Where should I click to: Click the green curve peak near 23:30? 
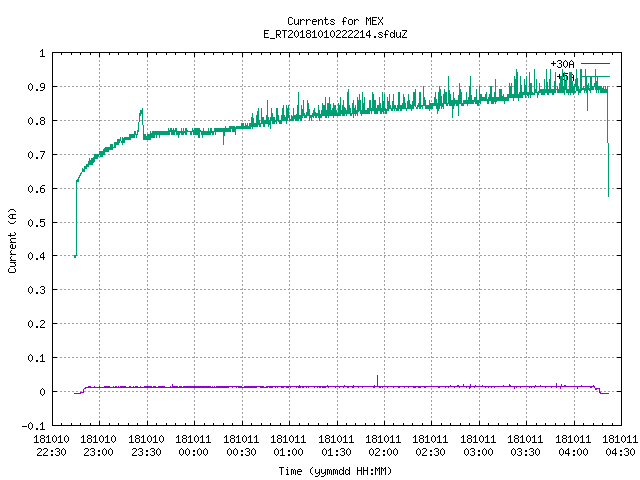click(x=141, y=111)
